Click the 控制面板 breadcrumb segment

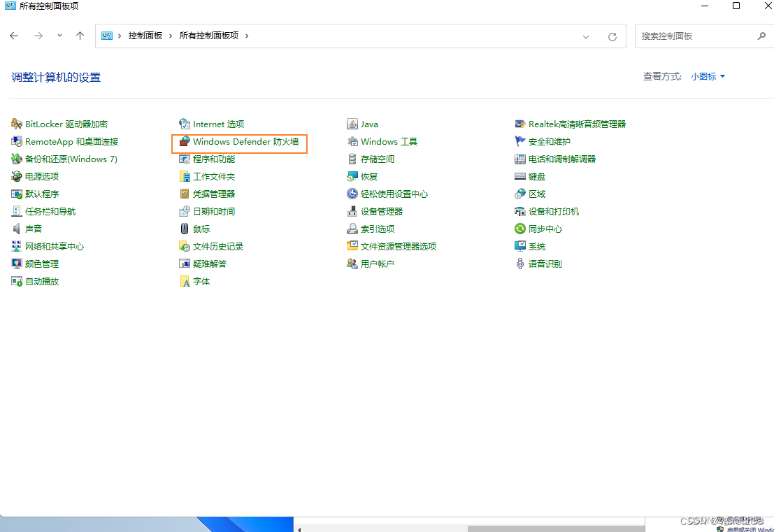pos(145,36)
